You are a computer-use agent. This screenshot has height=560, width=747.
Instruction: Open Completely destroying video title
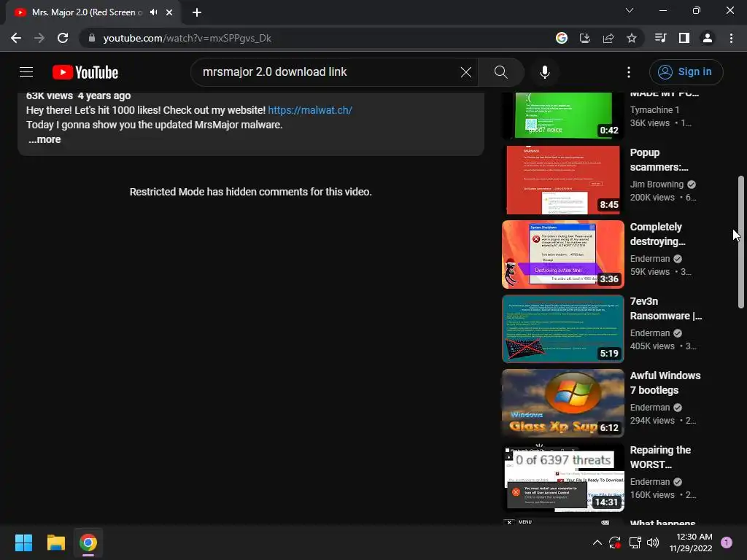(x=657, y=234)
